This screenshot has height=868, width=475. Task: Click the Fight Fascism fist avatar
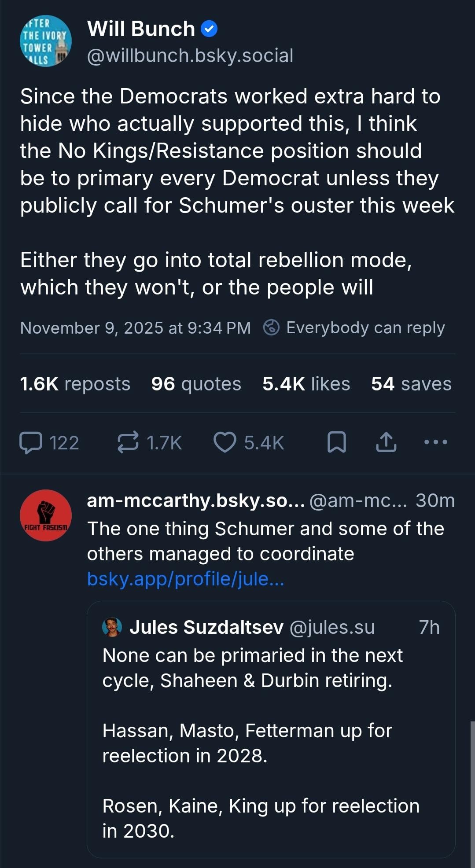click(x=46, y=515)
